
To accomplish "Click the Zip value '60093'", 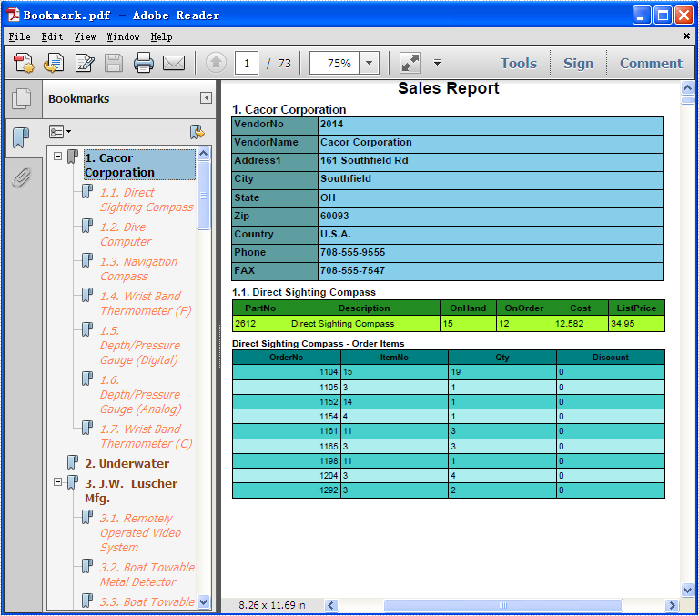I will [334, 216].
